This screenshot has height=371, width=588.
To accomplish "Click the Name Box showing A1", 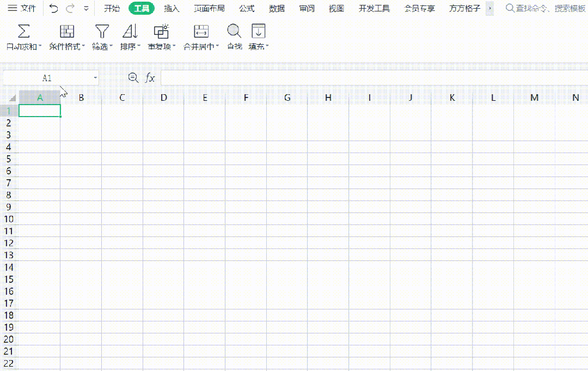I will point(47,78).
